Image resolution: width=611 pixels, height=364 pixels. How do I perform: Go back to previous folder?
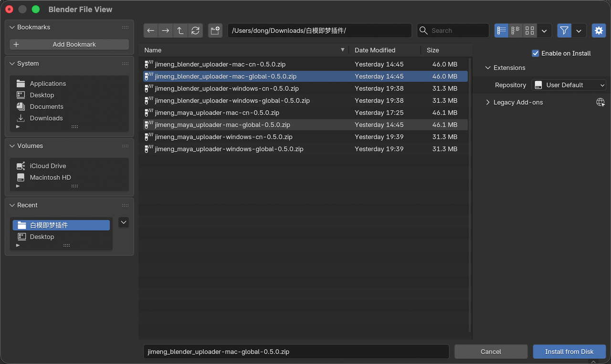tap(151, 31)
